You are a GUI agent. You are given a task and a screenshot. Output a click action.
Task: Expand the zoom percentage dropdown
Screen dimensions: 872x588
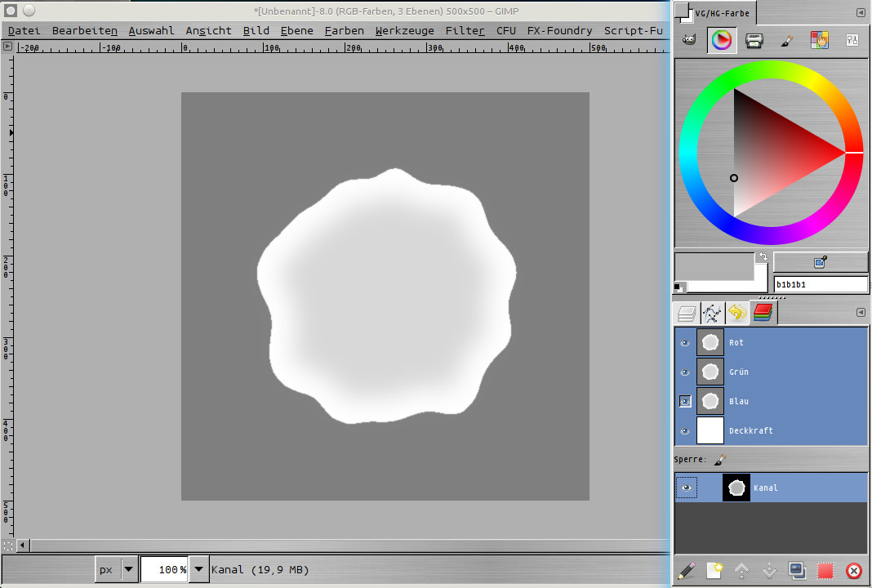pos(198,569)
